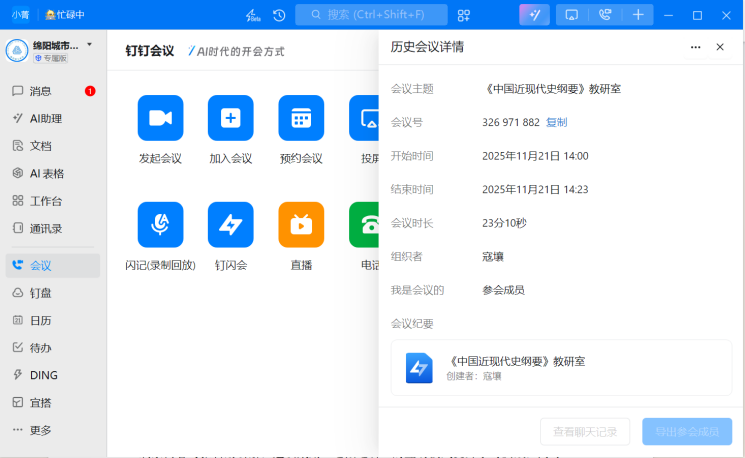Open the 加入会议 plus icon
This screenshot has width=745, height=458.
coord(230,118)
